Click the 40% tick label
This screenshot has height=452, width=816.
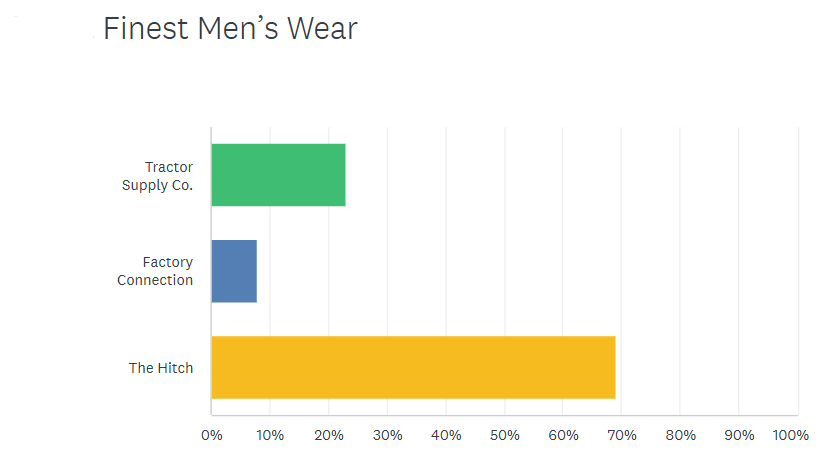[x=446, y=435]
